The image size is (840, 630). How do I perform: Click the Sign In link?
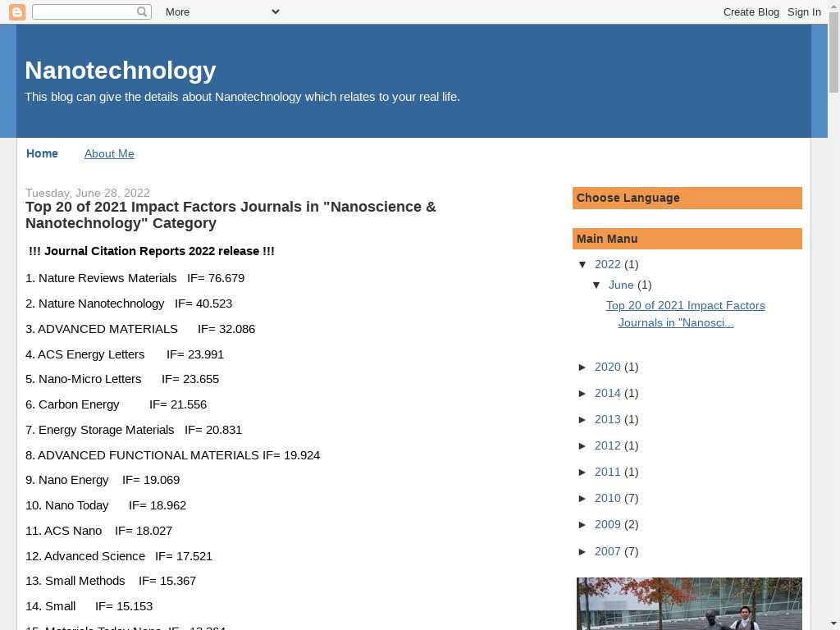tap(804, 11)
